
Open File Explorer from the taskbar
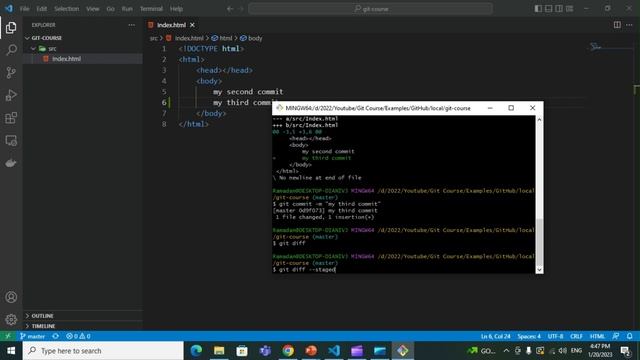[x=219, y=351]
